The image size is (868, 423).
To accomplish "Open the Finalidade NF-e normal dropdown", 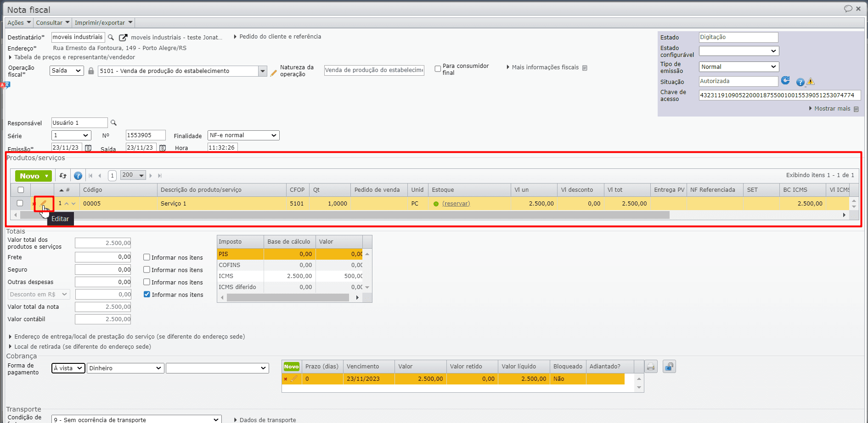I will tap(243, 135).
